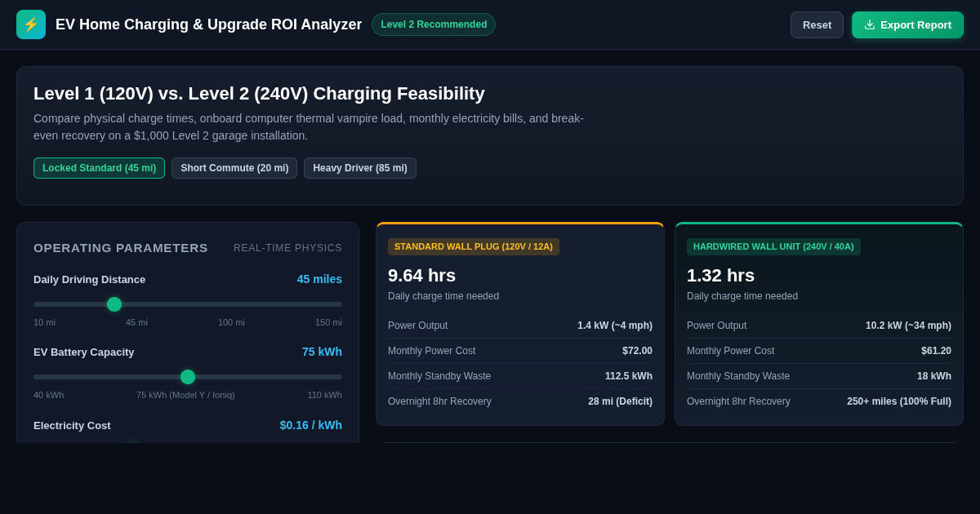Click the 150 mi label under distance slider
Screen dimensions: 980x514
click(x=328, y=322)
